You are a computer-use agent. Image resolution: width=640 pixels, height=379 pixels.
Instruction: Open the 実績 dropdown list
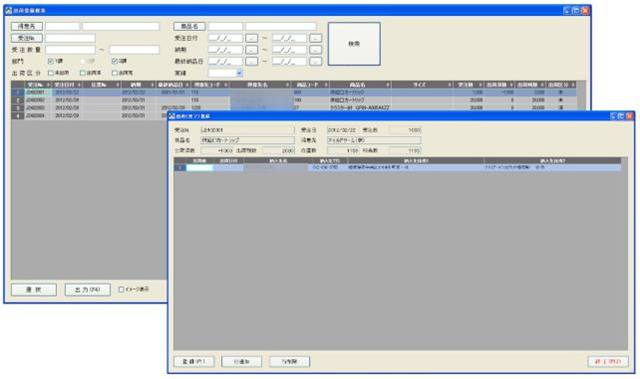click(x=240, y=73)
